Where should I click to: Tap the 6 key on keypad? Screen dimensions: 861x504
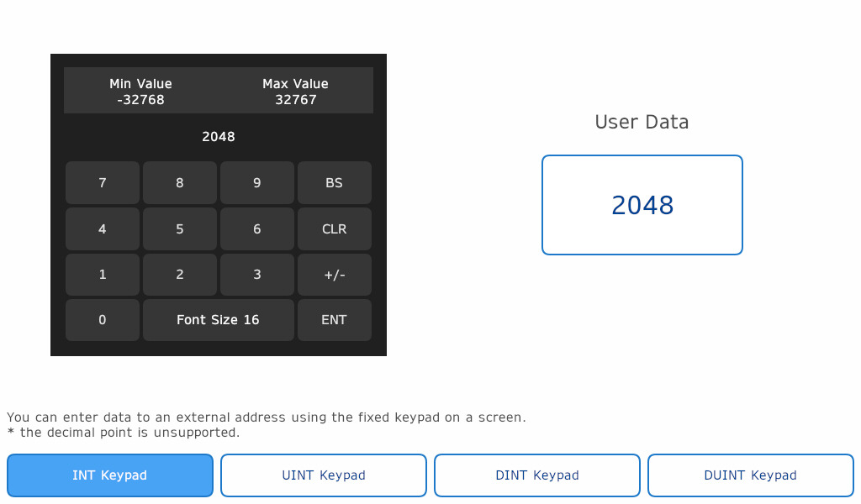pyautogui.click(x=257, y=228)
